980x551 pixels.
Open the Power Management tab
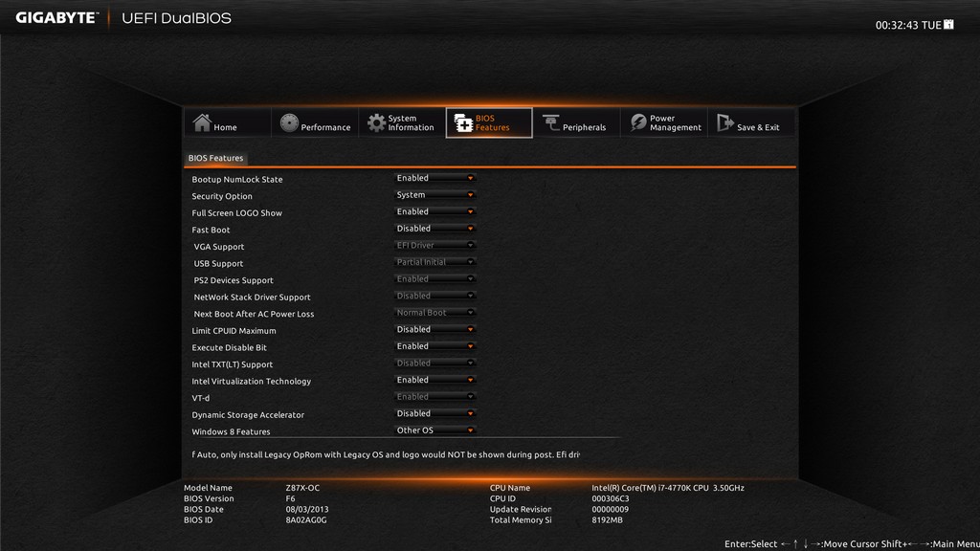pos(664,122)
